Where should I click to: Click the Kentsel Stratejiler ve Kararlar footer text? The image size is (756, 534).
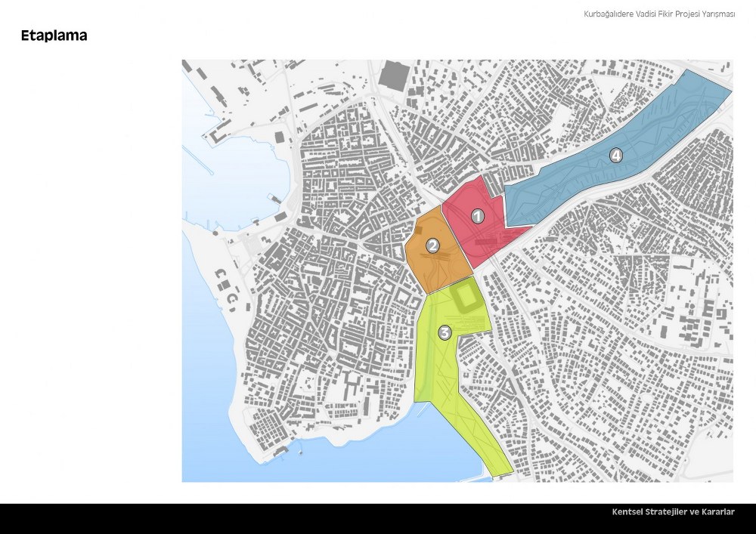click(673, 512)
